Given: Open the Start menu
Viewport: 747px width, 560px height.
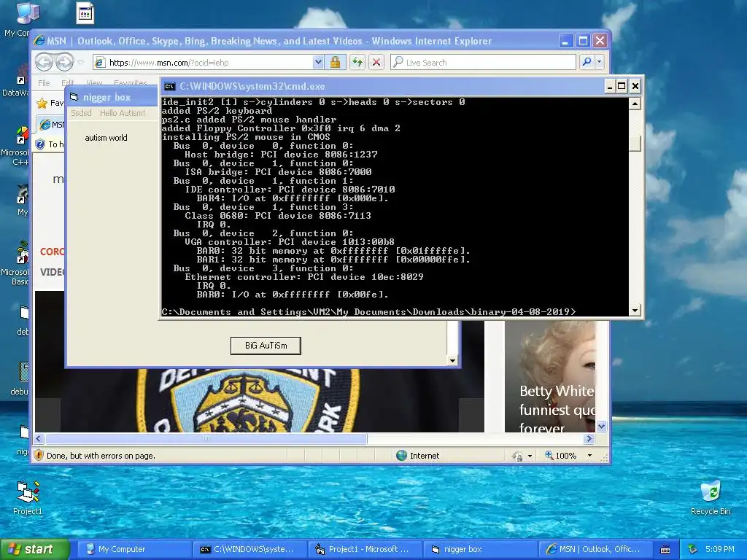Looking at the screenshot, I should pos(35,549).
